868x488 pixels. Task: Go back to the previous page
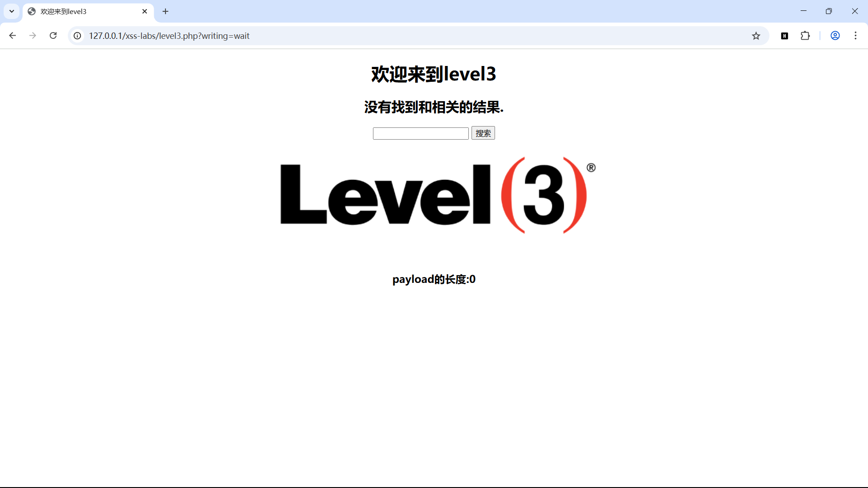[x=13, y=36]
